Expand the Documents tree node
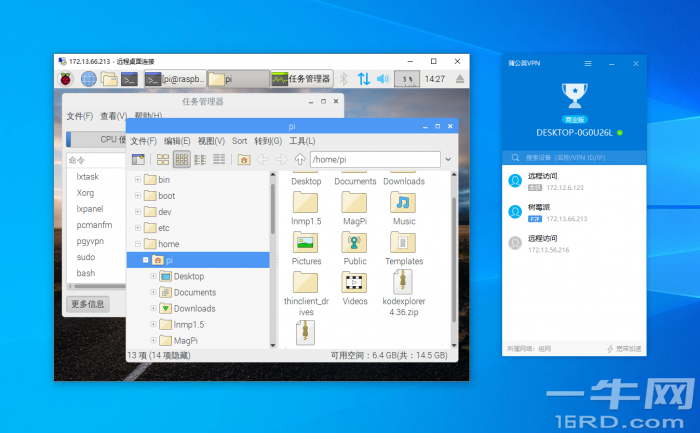Screen dimensions: 700x433 (x=153, y=292)
